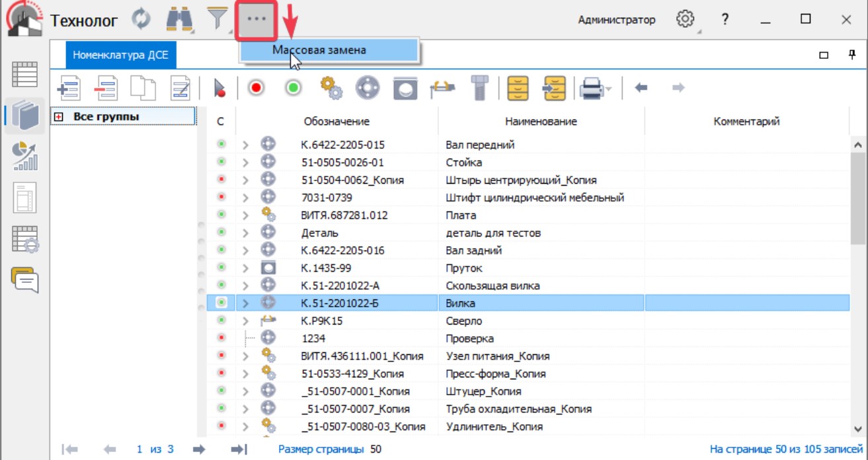Open the chat messages icon in sidebar
This screenshot has width=868, height=460.
24,280
